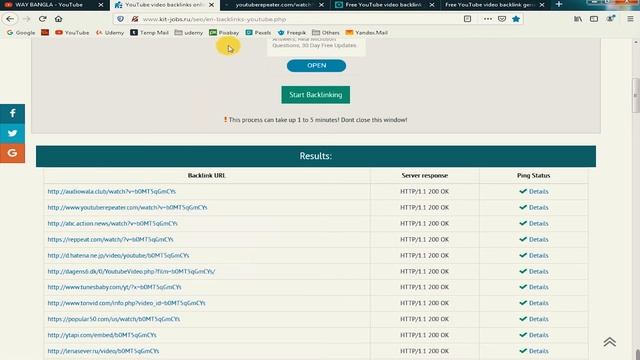640x360 pixels.
Task: Click the insecure connection padlock icon
Action: click(x=135, y=19)
